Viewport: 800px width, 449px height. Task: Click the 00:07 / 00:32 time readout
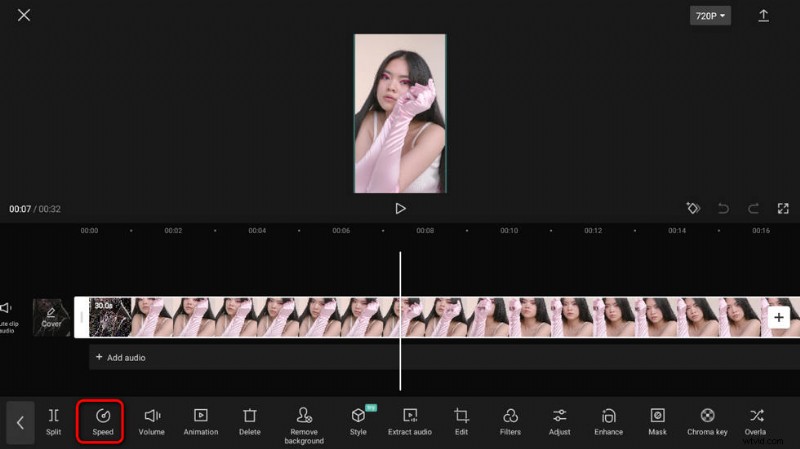(35, 209)
